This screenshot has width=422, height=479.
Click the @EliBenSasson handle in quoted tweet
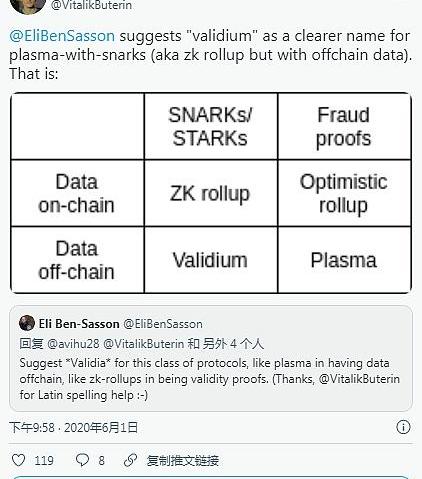163,324
